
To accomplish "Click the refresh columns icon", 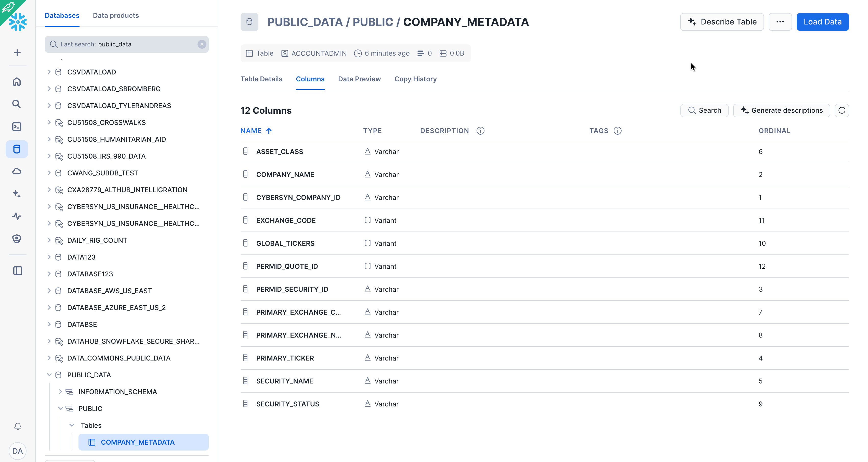I will (x=841, y=110).
